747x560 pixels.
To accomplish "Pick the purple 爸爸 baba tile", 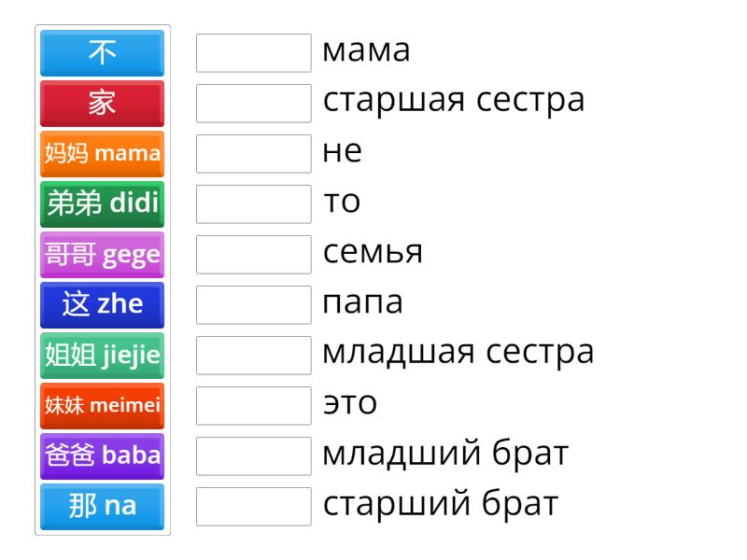I will (x=103, y=456).
